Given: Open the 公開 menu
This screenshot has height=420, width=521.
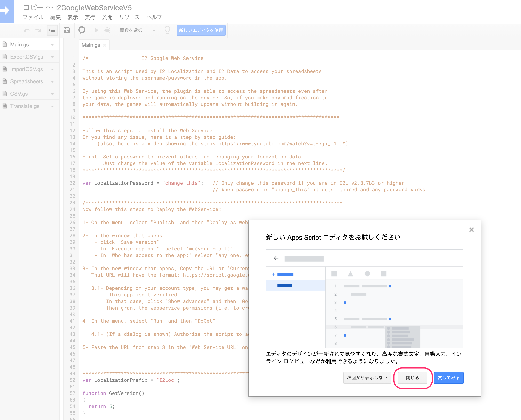Looking at the screenshot, I should [107, 17].
